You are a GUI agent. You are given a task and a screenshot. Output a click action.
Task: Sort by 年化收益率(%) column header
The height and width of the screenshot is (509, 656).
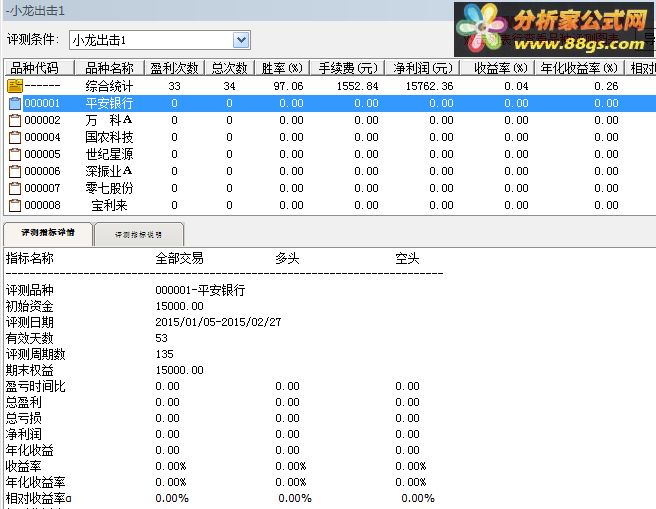[x=579, y=68]
